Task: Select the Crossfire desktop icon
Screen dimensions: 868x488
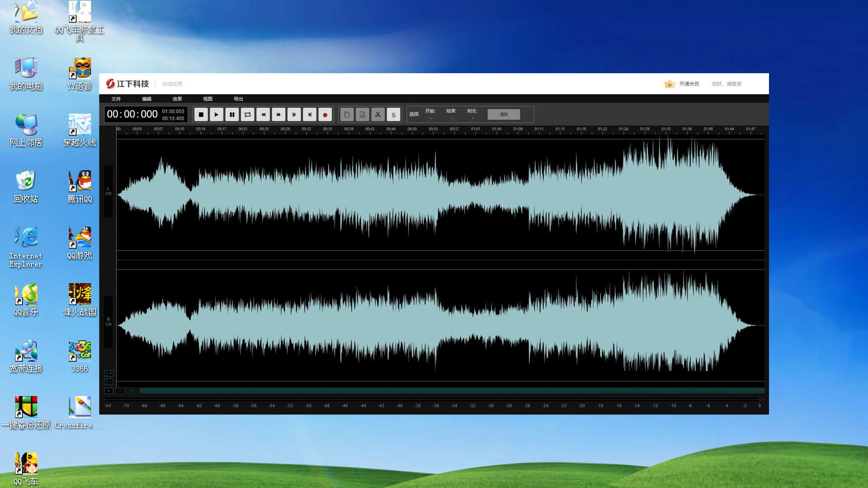Action: coord(80,413)
